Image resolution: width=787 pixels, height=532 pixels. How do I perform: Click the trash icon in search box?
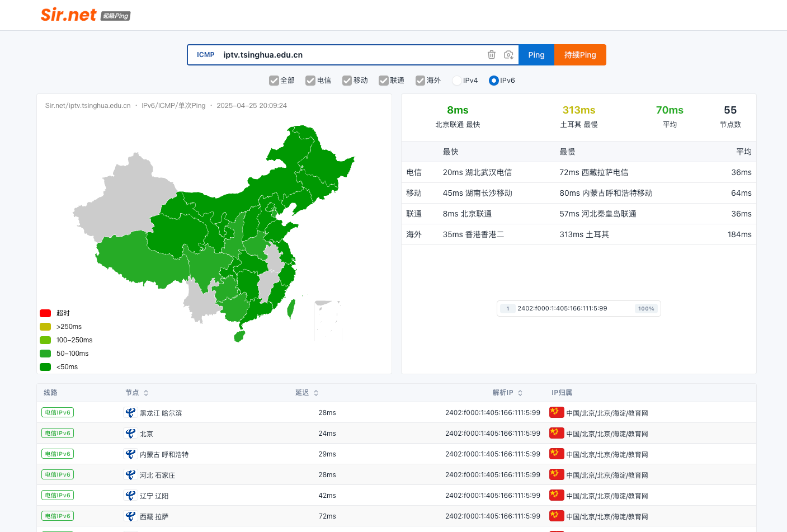492,55
